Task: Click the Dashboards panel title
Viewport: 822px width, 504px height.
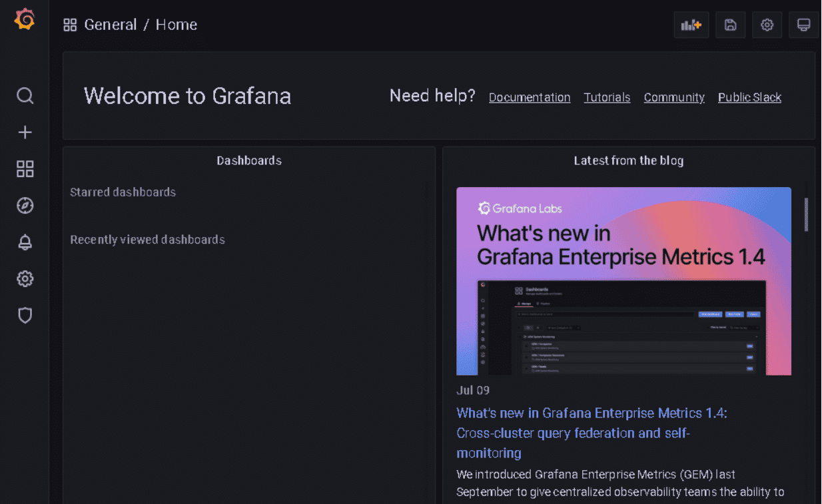Action: pyautogui.click(x=249, y=160)
